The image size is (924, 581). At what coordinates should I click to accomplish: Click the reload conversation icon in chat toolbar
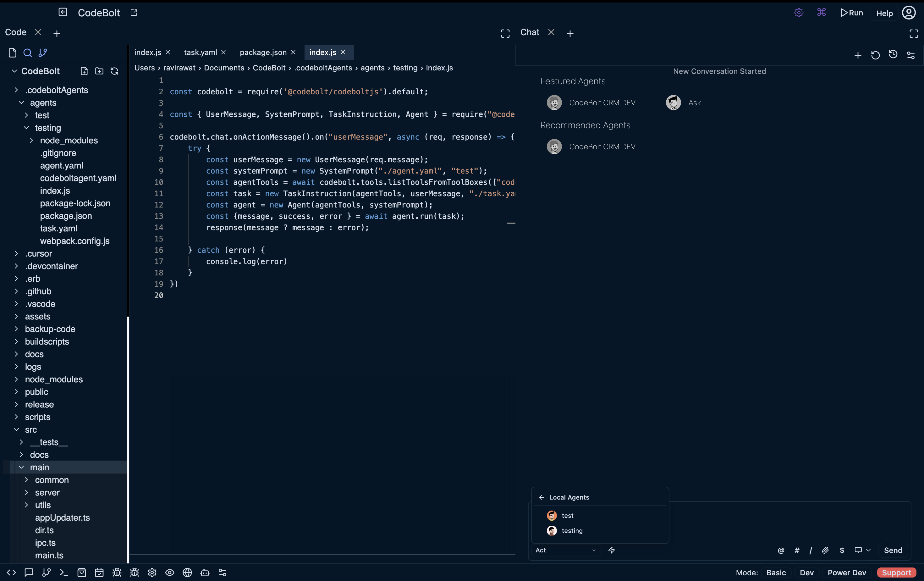click(x=876, y=55)
